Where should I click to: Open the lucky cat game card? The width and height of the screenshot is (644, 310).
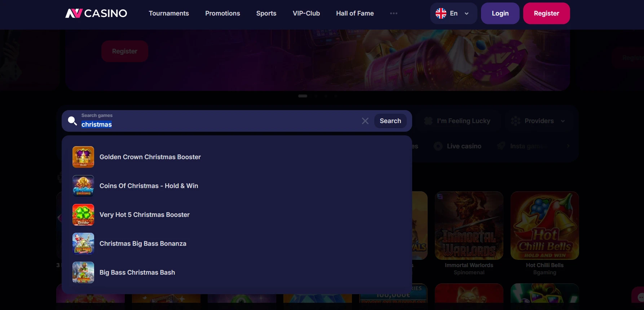[x=469, y=293]
